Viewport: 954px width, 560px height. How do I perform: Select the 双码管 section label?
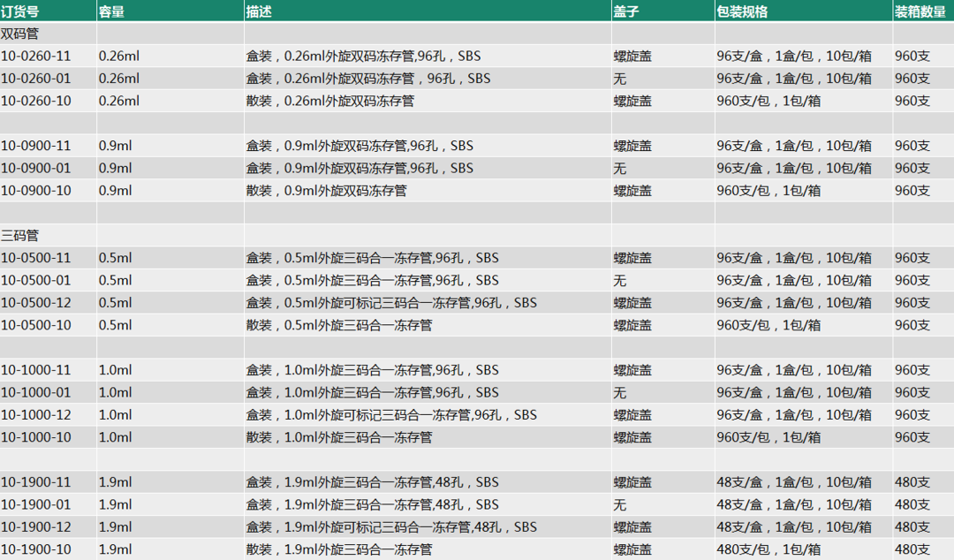[x=19, y=34]
